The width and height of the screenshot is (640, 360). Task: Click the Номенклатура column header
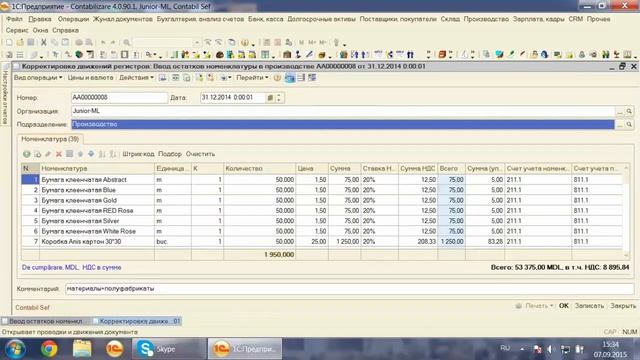[97, 168]
